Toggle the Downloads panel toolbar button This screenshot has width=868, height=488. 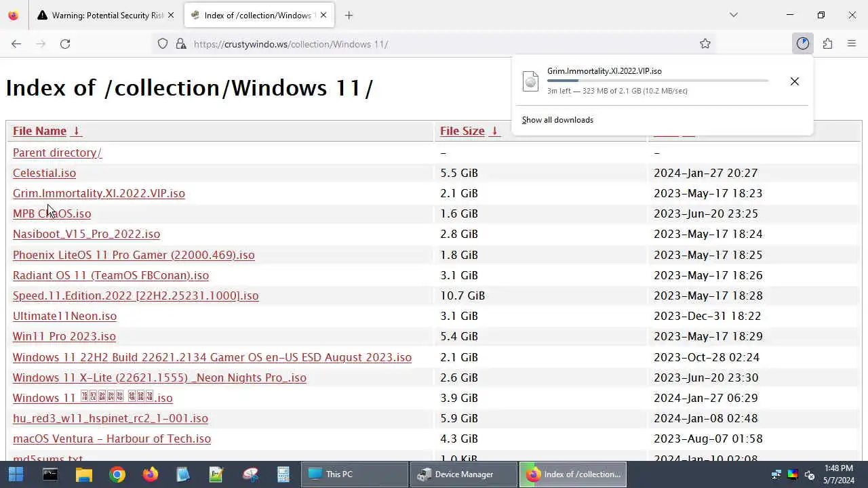coord(803,43)
